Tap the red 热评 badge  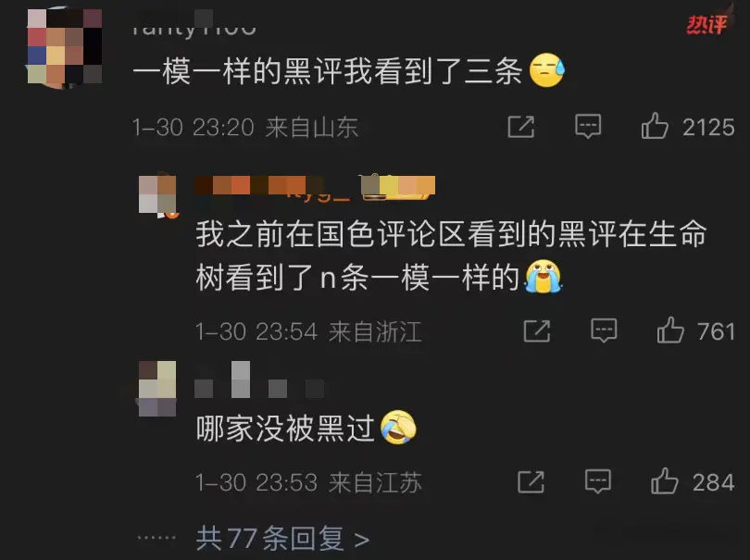point(707,24)
